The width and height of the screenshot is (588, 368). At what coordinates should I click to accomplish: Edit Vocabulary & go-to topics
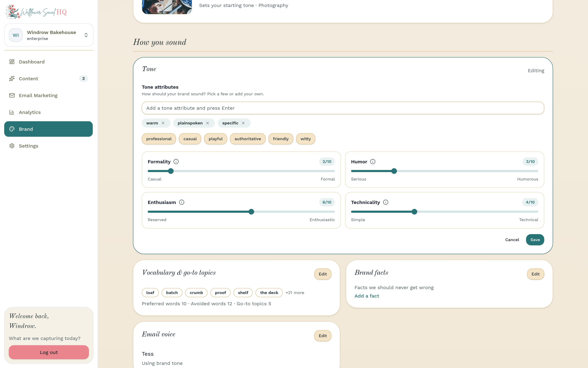pos(323,274)
